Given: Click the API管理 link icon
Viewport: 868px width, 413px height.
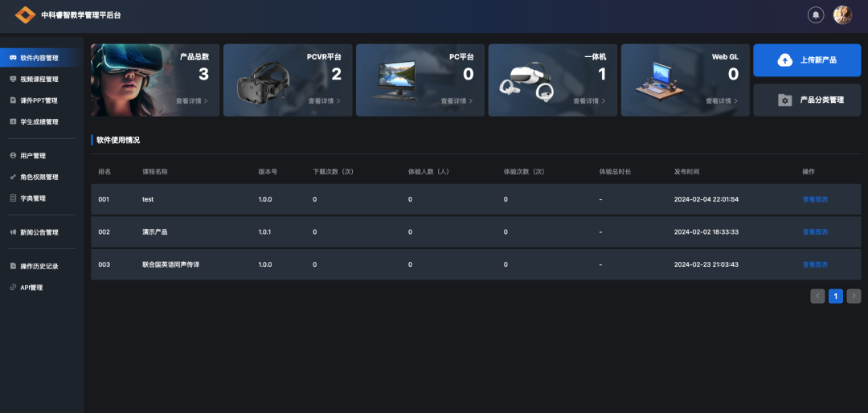Looking at the screenshot, I should [13, 288].
